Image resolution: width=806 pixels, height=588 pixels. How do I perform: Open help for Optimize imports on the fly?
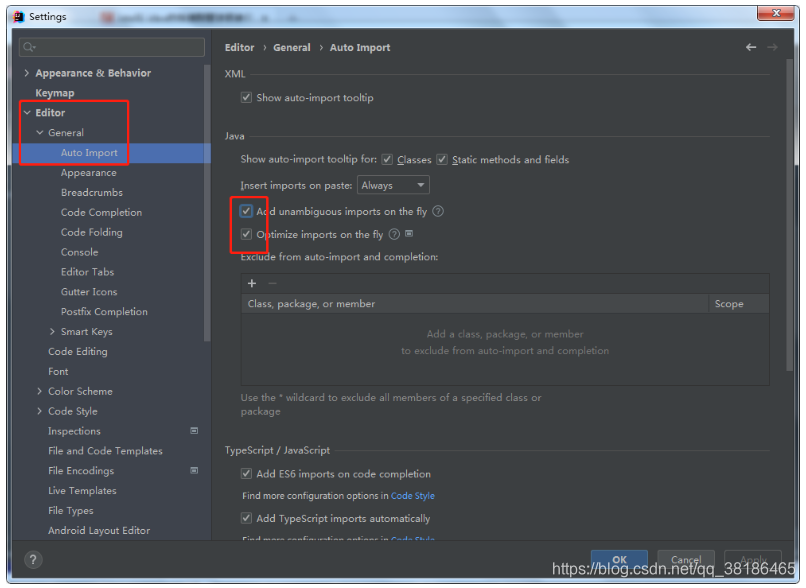point(394,234)
